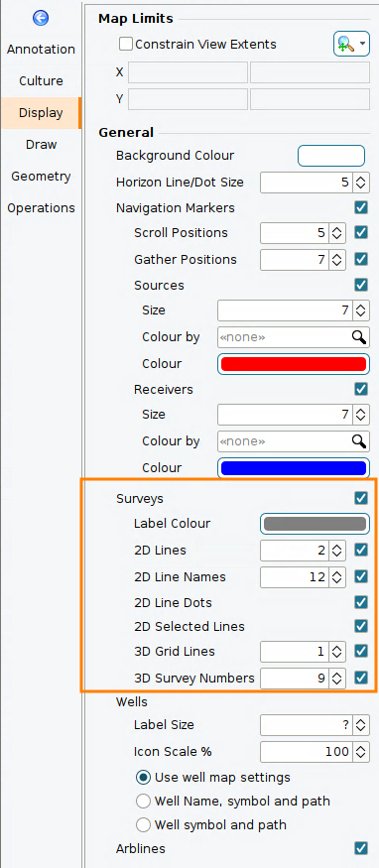The width and height of the screenshot is (379, 868).
Task: Uncheck 3D Grid Lines checkbox
Action: (361, 651)
